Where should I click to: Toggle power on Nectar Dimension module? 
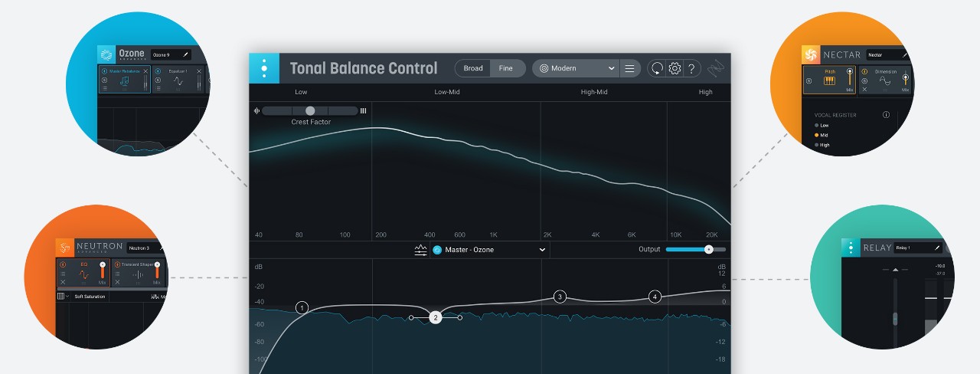(864, 71)
